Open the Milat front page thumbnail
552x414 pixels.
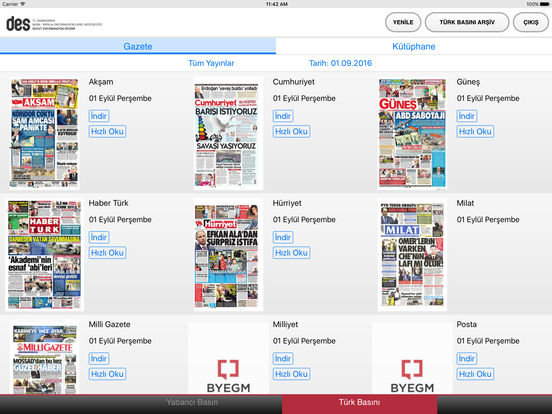(x=412, y=255)
